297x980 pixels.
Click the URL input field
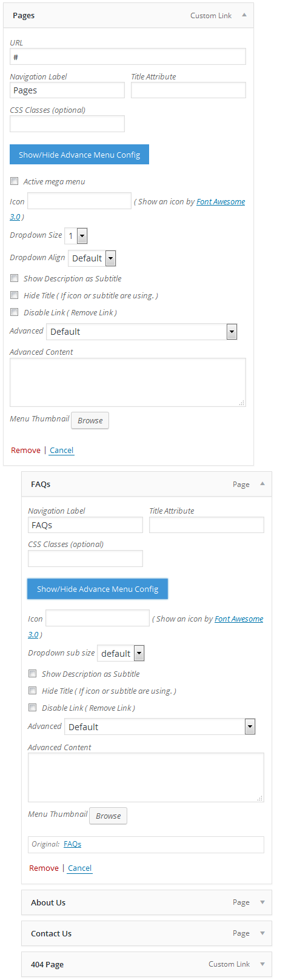coord(128,56)
